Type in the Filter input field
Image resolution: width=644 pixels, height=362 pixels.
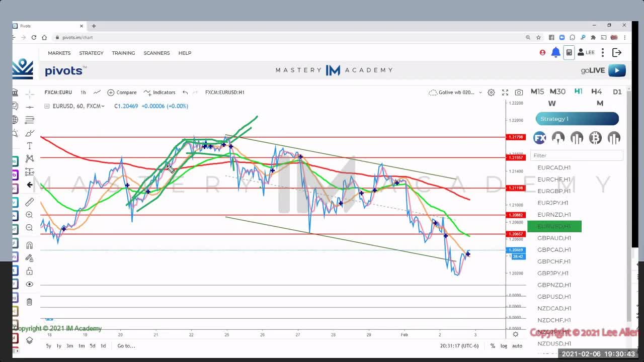coord(577,155)
